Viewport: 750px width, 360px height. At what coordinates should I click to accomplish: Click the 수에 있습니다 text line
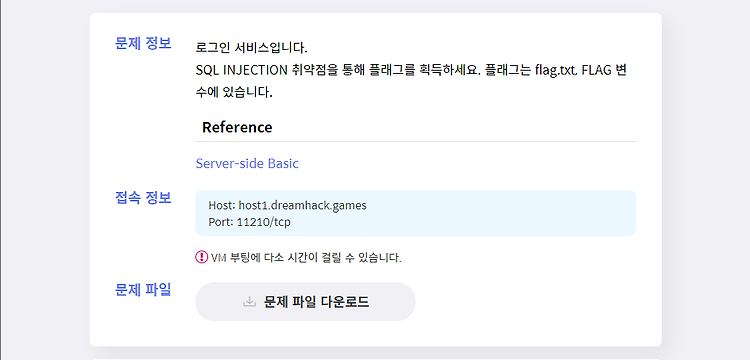pyautogui.click(x=234, y=92)
